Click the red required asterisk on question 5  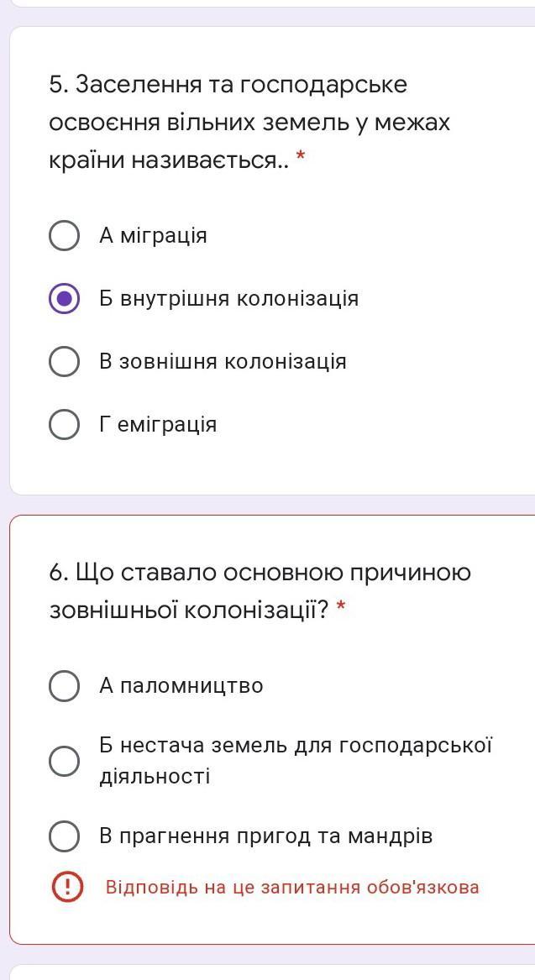point(301,158)
